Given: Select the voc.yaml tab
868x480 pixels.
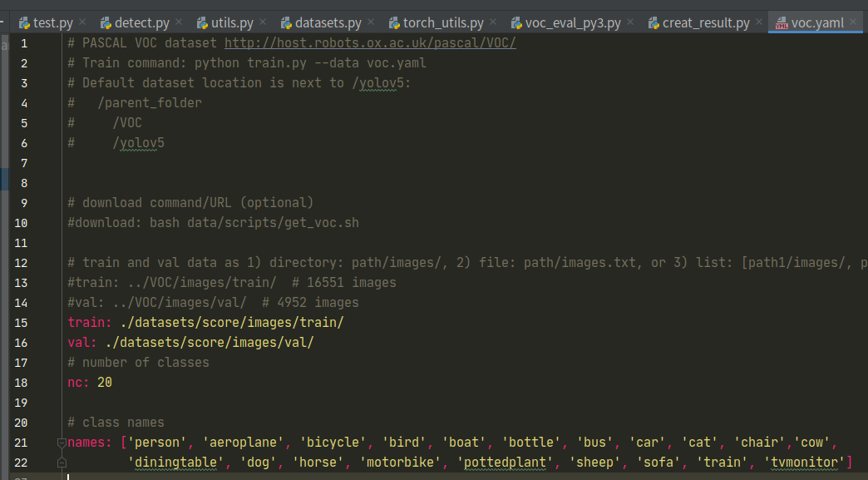Looking at the screenshot, I should (x=817, y=22).
